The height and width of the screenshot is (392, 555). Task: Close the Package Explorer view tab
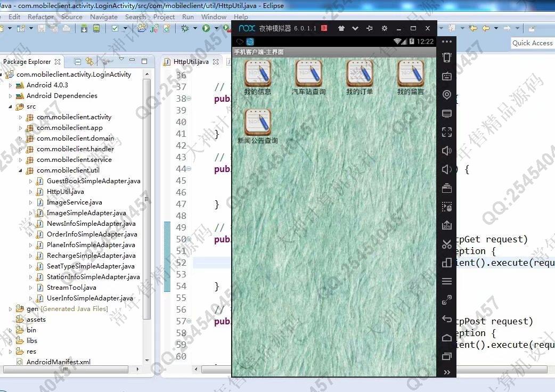click(58, 62)
